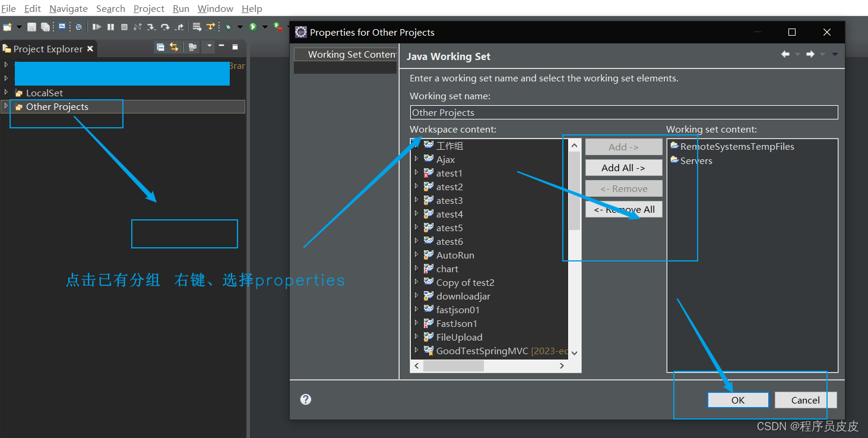Open the Window menu

[x=216, y=8]
